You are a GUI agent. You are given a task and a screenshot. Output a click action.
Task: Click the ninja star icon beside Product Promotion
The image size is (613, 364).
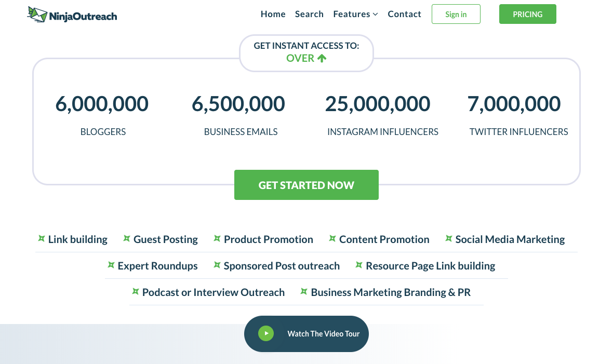(x=217, y=238)
